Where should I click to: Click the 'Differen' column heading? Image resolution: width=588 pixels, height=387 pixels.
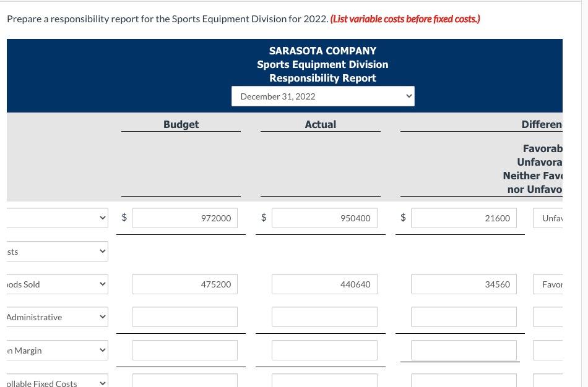pyautogui.click(x=542, y=124)
